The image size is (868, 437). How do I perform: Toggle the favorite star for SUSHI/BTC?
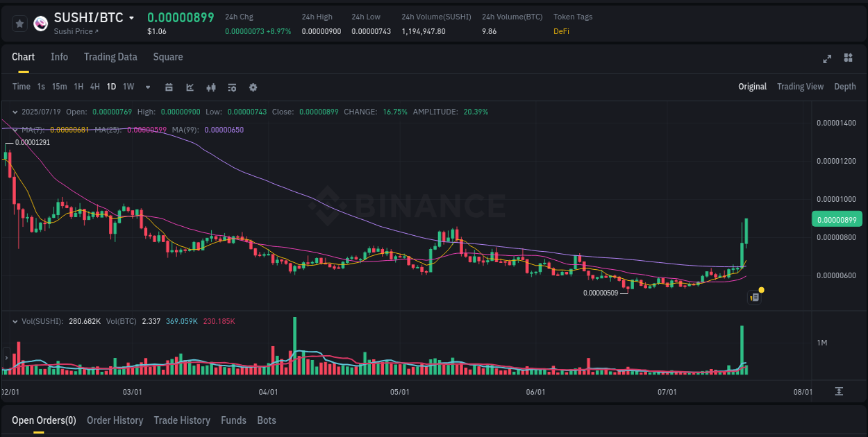pos(19,23)
